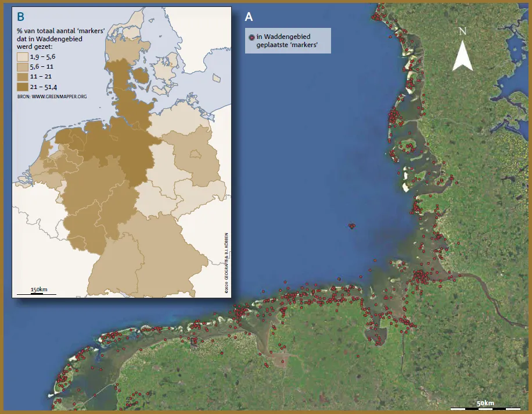This screenshot has height=414, width=532.
Task: Select the 5,6 – 11 legend color swatch
Action: tap(23, 66)
